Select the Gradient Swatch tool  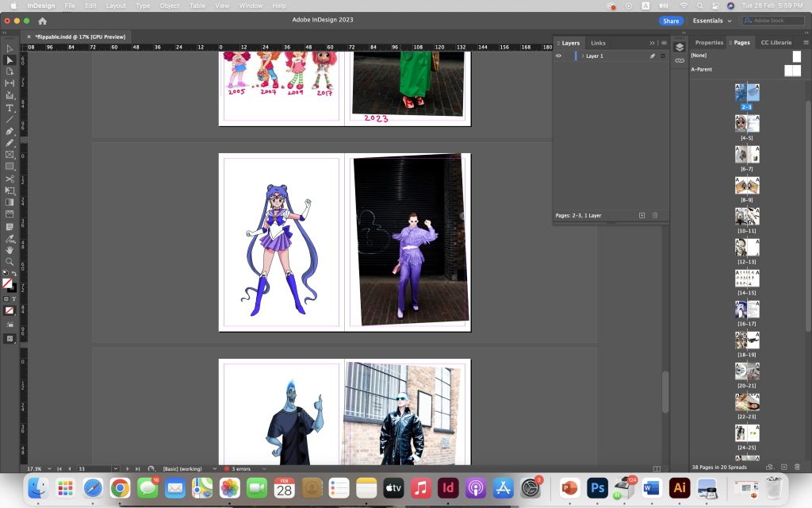[x=10, y=202]
